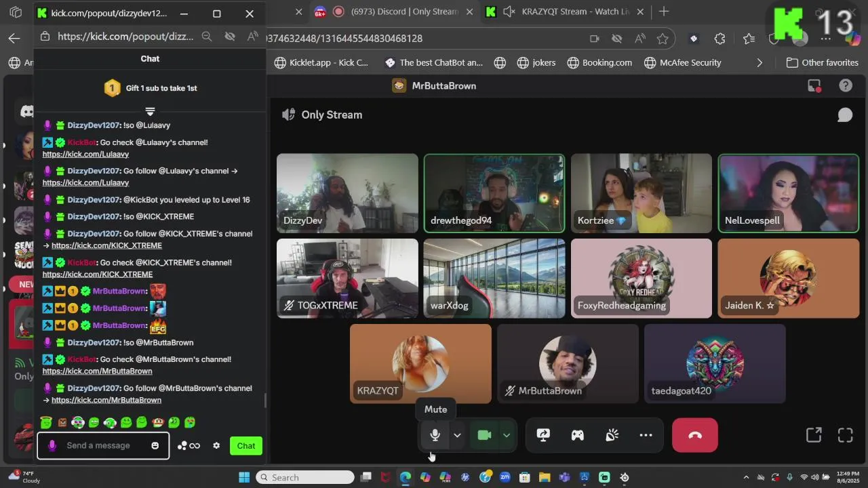The width and height of the screenshot is (868, 488).
Task: Open Other favorites folder
Action: [822, 62]
